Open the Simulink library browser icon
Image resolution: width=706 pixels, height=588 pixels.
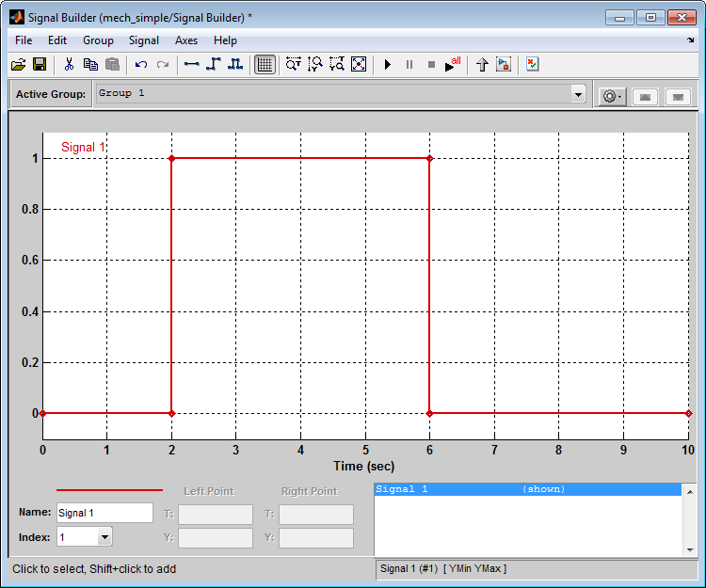(x=504, y=65)
